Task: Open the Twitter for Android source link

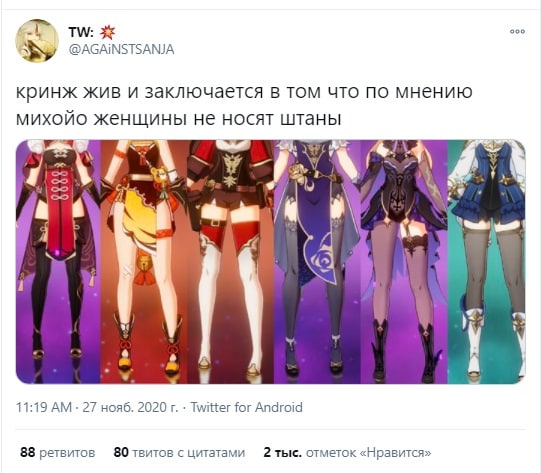Action: (246, 407)
